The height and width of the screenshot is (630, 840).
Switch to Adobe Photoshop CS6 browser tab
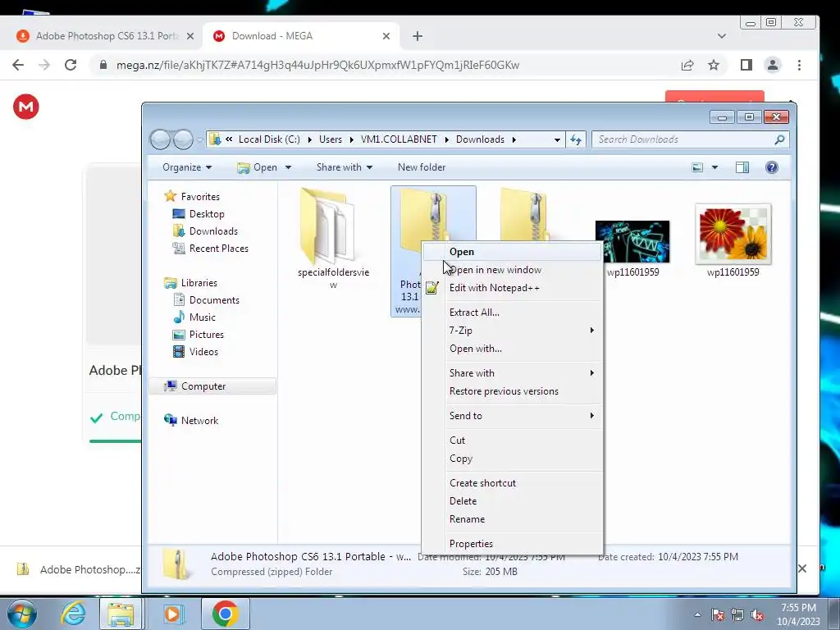106,36
